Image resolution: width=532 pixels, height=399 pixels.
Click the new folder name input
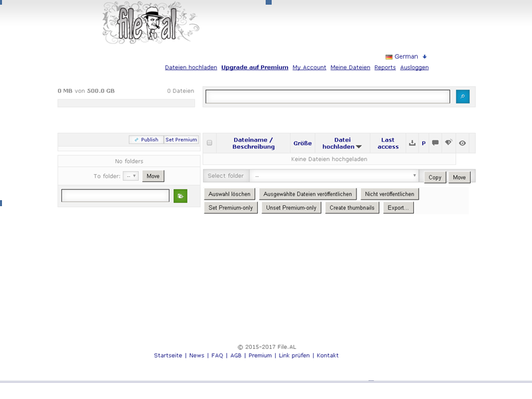(115, 195)
